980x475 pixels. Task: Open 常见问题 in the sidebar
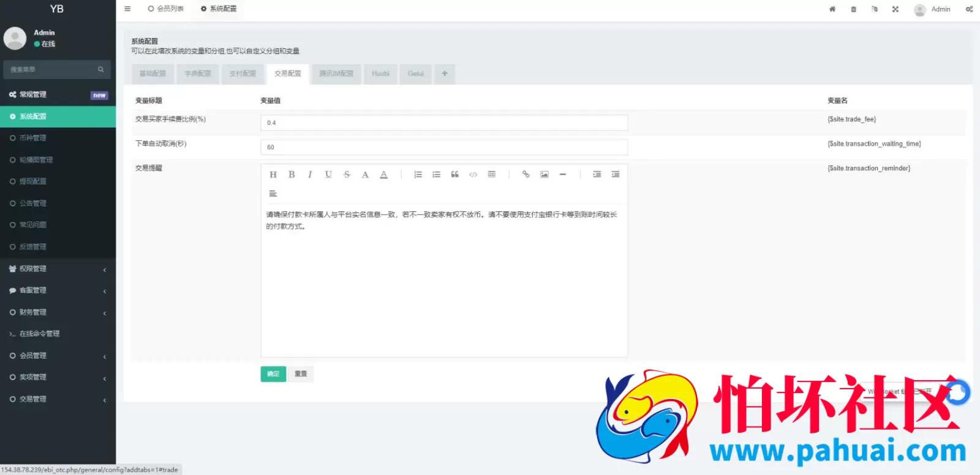58,225
